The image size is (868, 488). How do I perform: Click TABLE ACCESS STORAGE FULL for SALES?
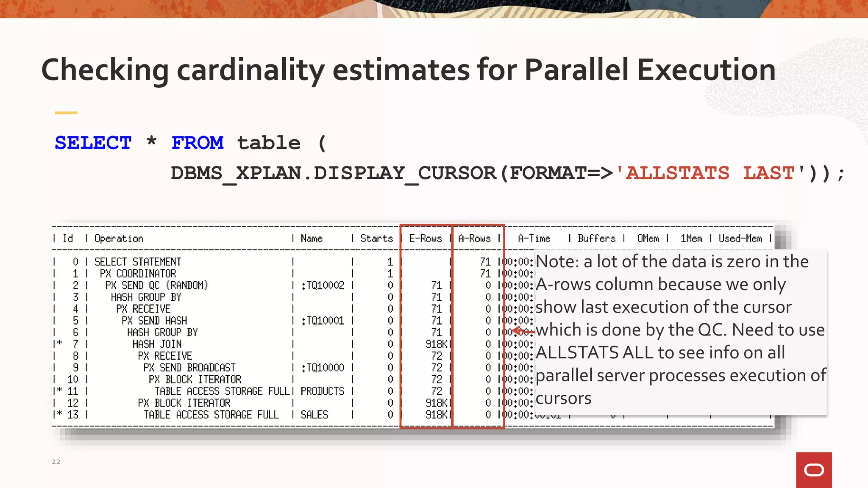(211, 415)
